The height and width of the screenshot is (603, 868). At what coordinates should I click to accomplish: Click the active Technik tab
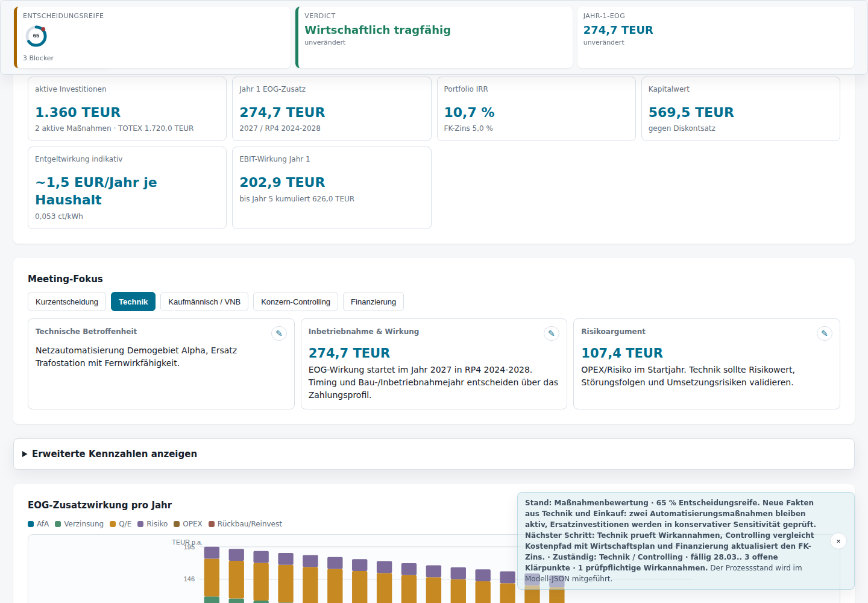tap(133, 301)
